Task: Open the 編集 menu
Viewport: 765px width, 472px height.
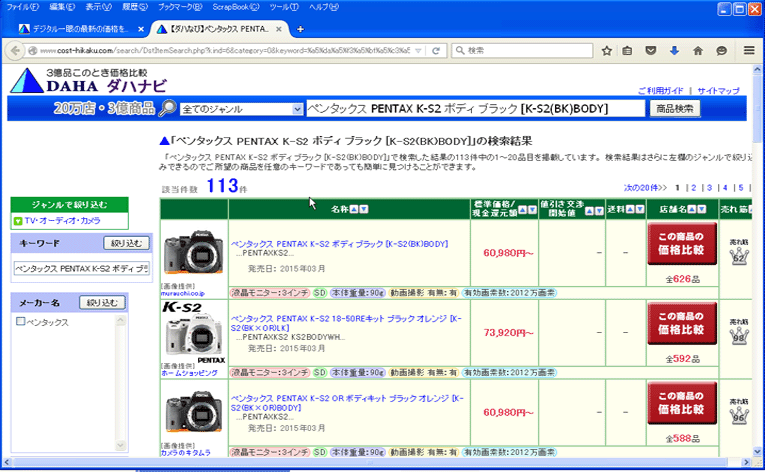Action: coord(62,7)
